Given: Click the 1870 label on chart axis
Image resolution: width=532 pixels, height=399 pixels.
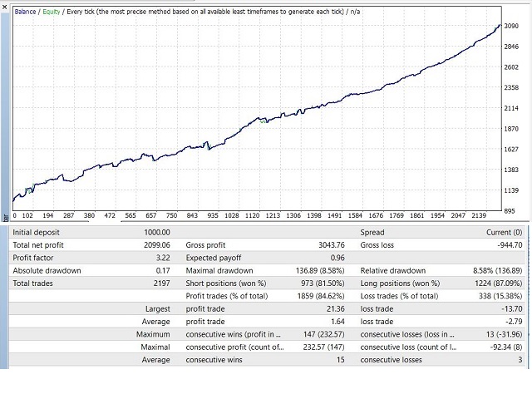Looking at the screenshot, I should coord(511,129).
